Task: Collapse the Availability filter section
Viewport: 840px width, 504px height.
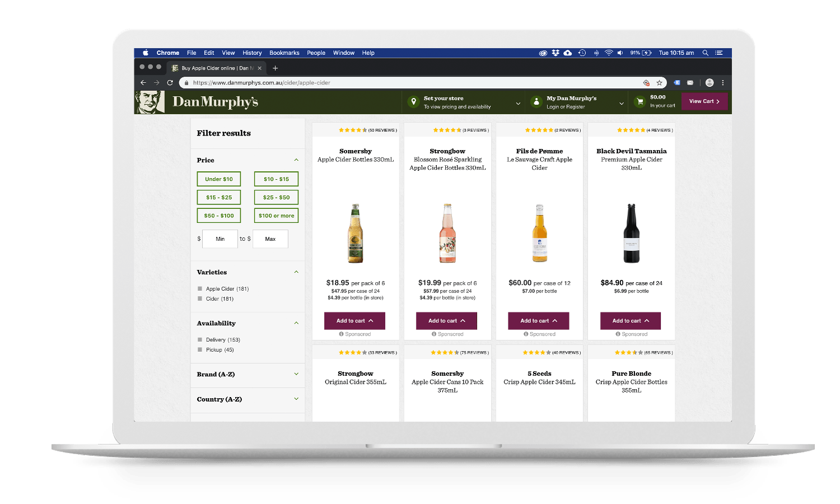Action: click(x=296, y=323)
